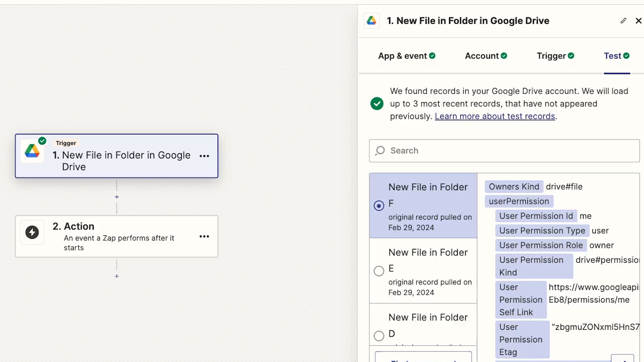
Task: Open Learn more about test records link
Action: [x=495, y=116]
